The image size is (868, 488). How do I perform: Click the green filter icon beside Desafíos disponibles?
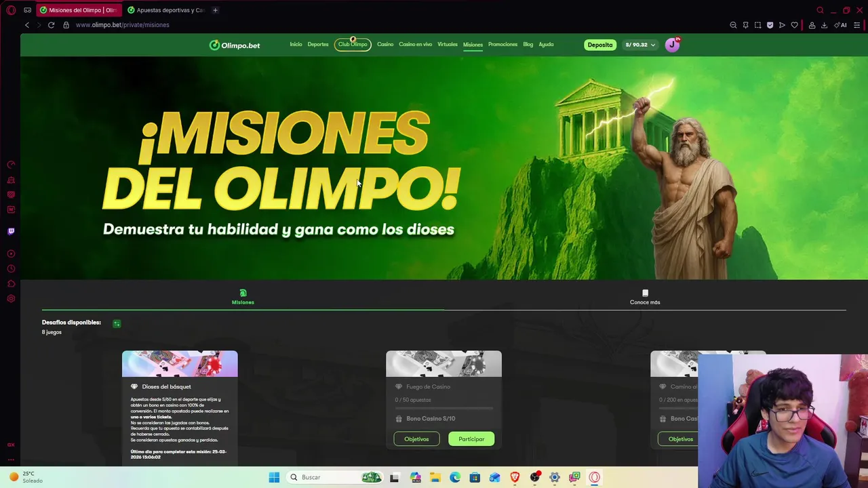pos(117,324)
